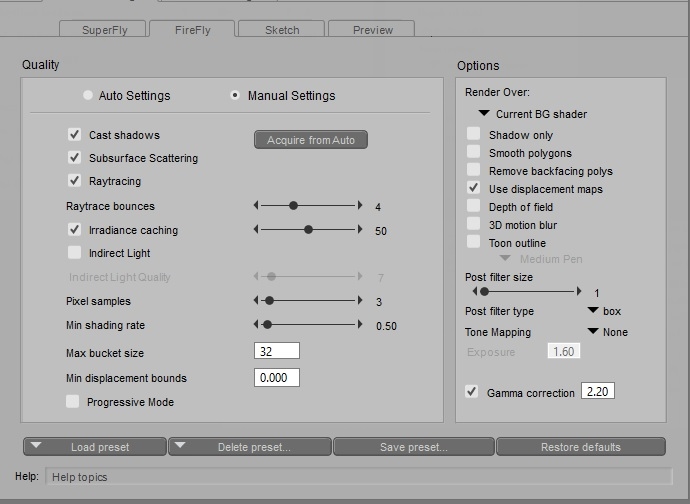
Task: Open Post filter type box dropdown
Action: coord(603,311)
